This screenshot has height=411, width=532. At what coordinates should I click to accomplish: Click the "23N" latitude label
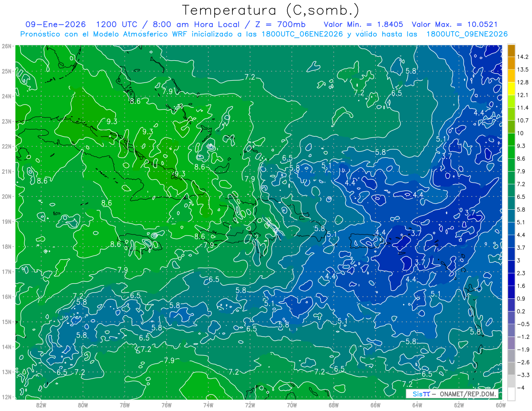pos(7,121)
